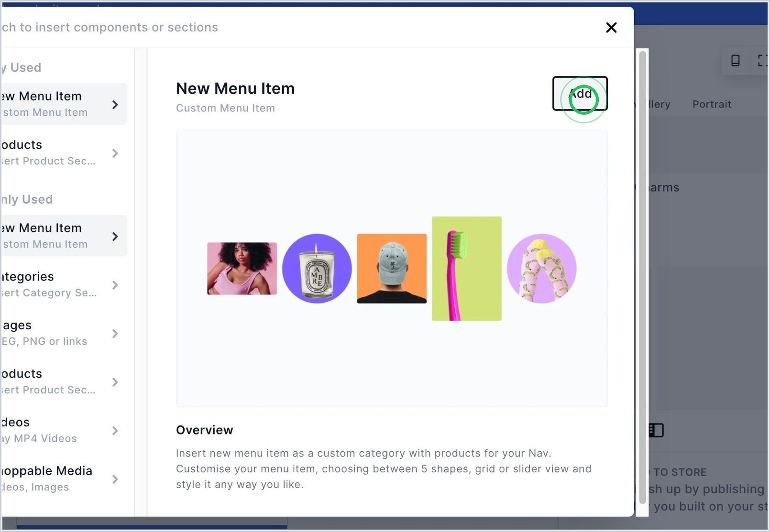Viewport: 770px width, 532px height.
Task: Expand the Shoppable Media row chevron
Action: [115, 479]
